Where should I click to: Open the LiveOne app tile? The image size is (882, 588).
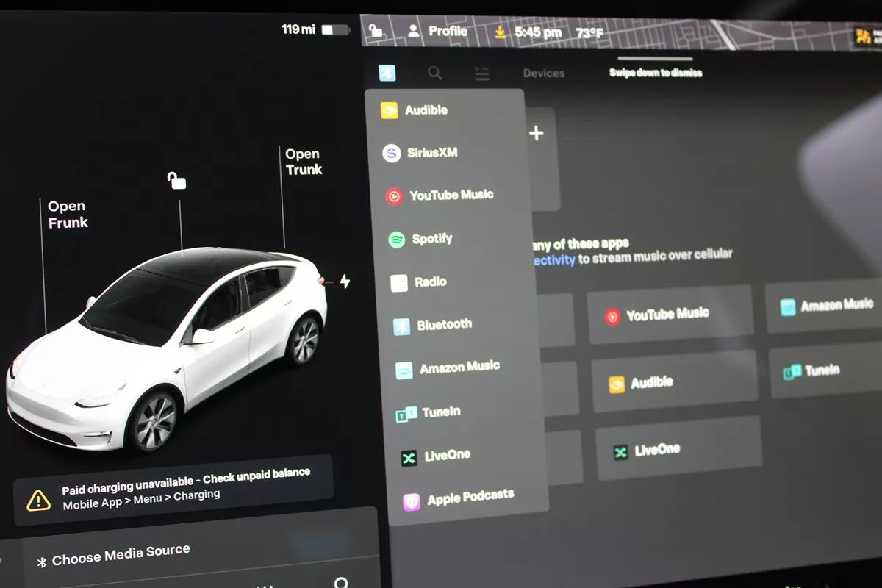pos(676,450)
